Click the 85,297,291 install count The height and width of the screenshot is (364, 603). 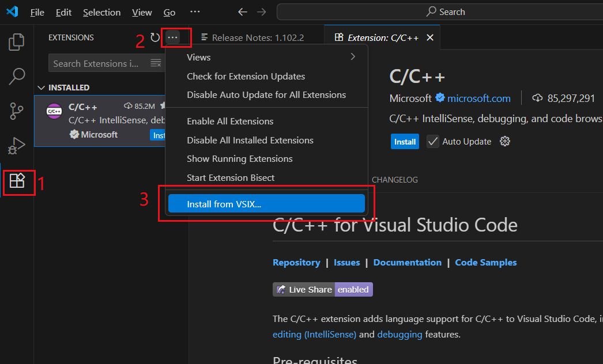[571, 98]
